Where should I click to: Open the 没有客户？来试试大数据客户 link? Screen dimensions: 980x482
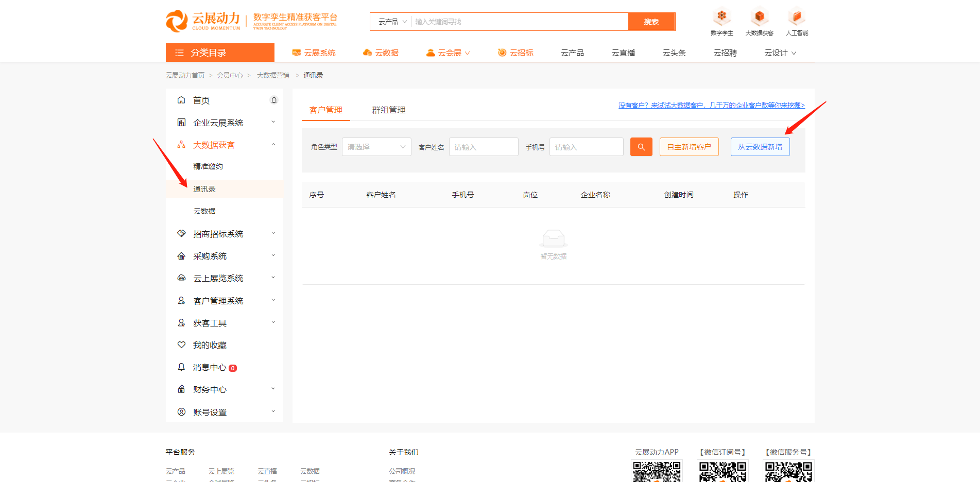(x=712, y=105)
